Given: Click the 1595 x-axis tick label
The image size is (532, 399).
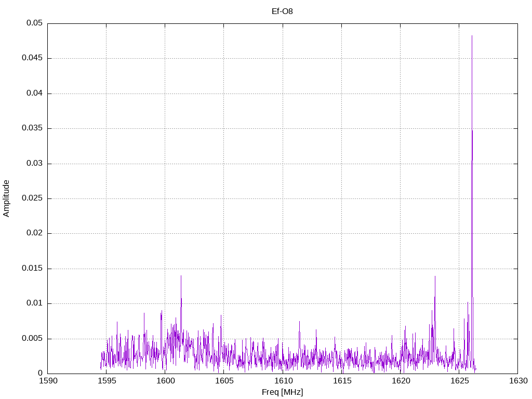Looking at the screenshot, I should pos(107,381).
